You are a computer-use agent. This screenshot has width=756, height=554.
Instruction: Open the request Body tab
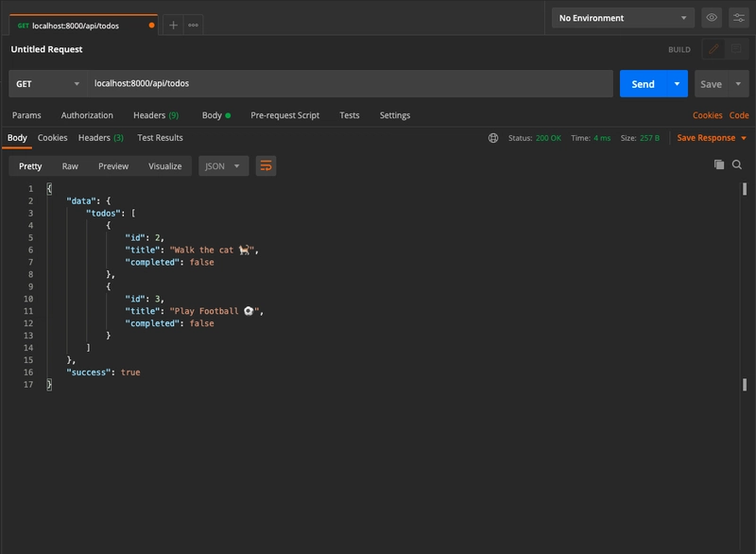pyautogui.click(x=216, y=115)
